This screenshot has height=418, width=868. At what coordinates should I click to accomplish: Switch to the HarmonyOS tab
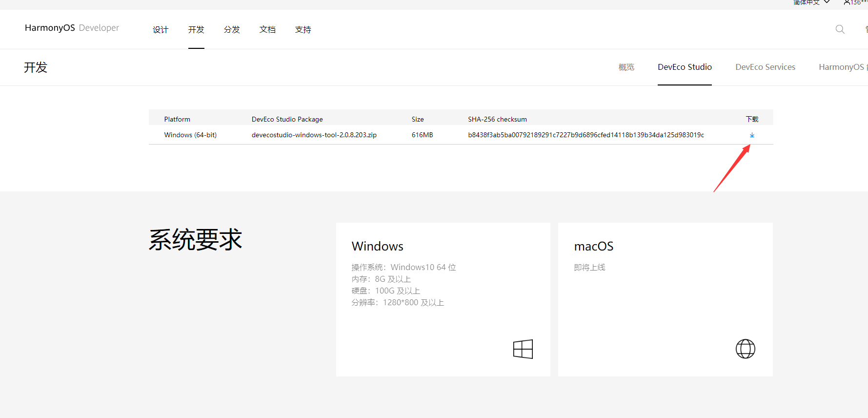coord(843,67)
